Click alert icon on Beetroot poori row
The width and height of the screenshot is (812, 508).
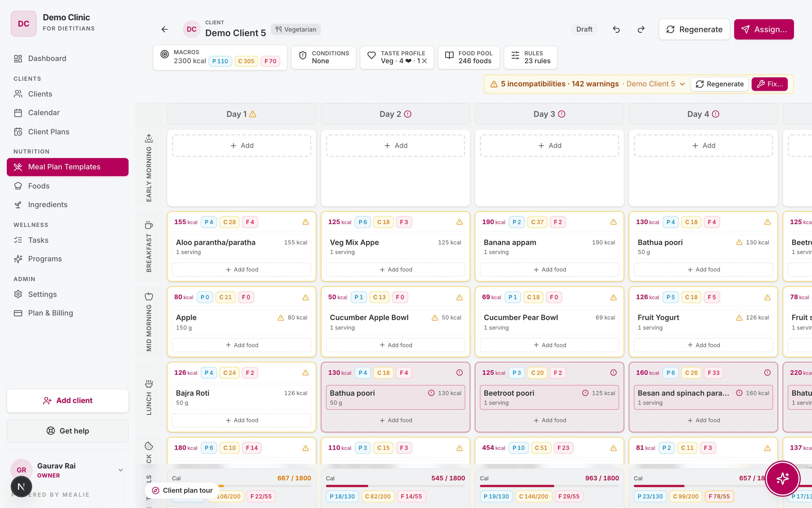pos(585,393)
